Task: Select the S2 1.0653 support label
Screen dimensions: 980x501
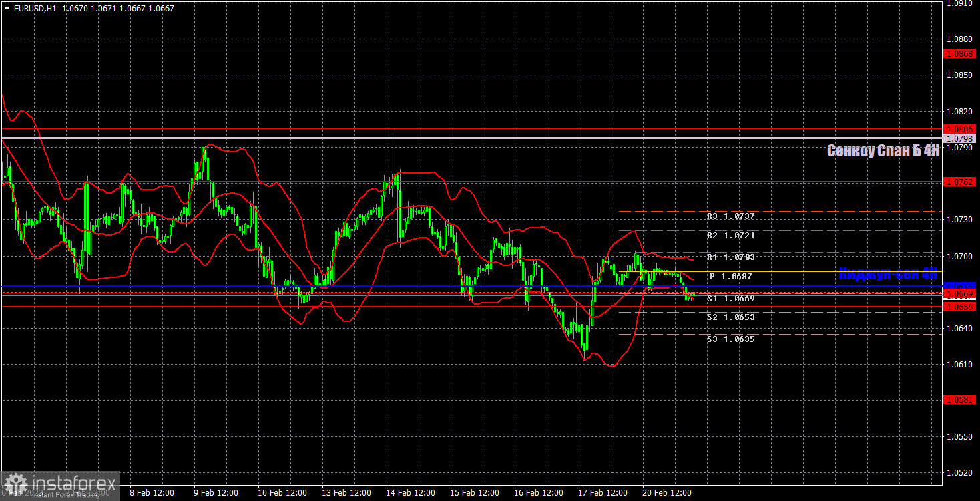Action: [731, 317]
